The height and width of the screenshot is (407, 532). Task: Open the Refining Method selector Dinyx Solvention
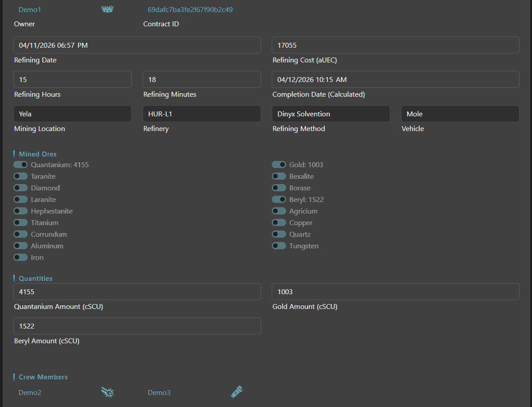pos(331,114)
